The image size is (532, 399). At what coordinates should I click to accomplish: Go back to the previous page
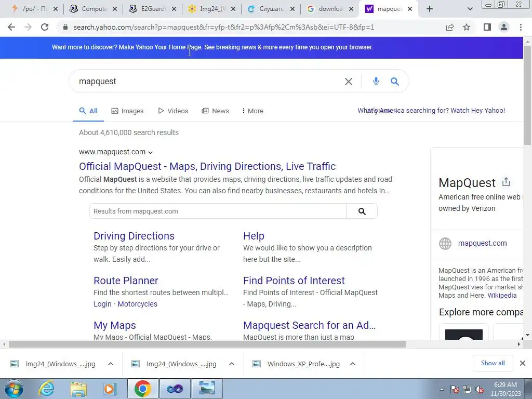[11, 27]
